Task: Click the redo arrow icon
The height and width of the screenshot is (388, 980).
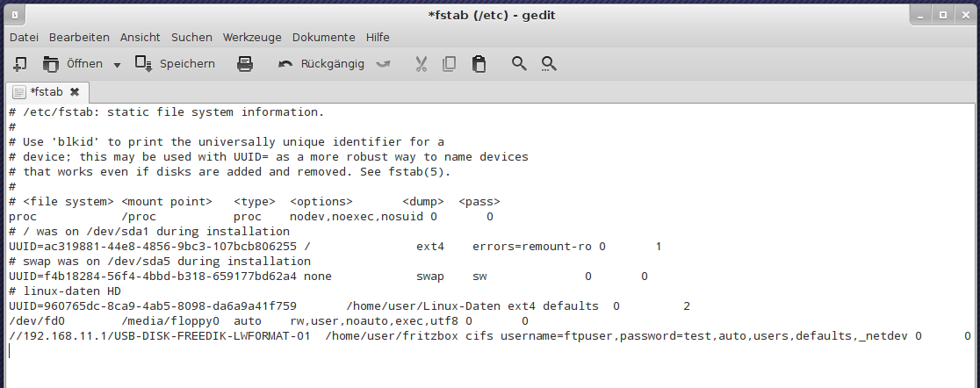Action: (382, 64)
